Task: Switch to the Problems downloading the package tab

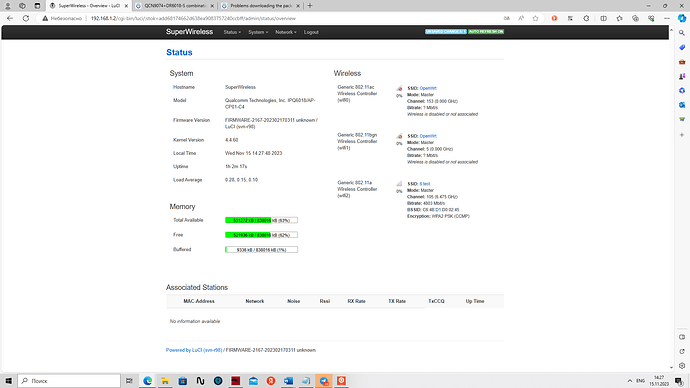Action: 261,6
